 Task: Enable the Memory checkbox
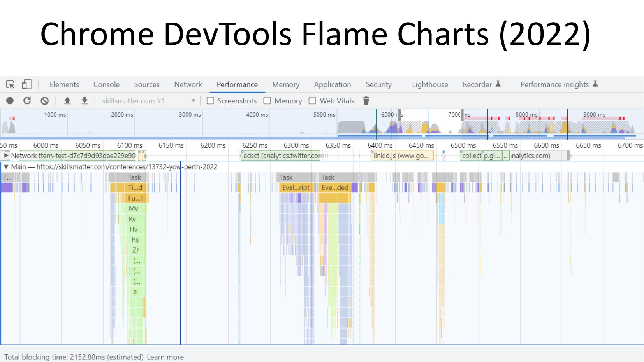click(x=267, y=101)
